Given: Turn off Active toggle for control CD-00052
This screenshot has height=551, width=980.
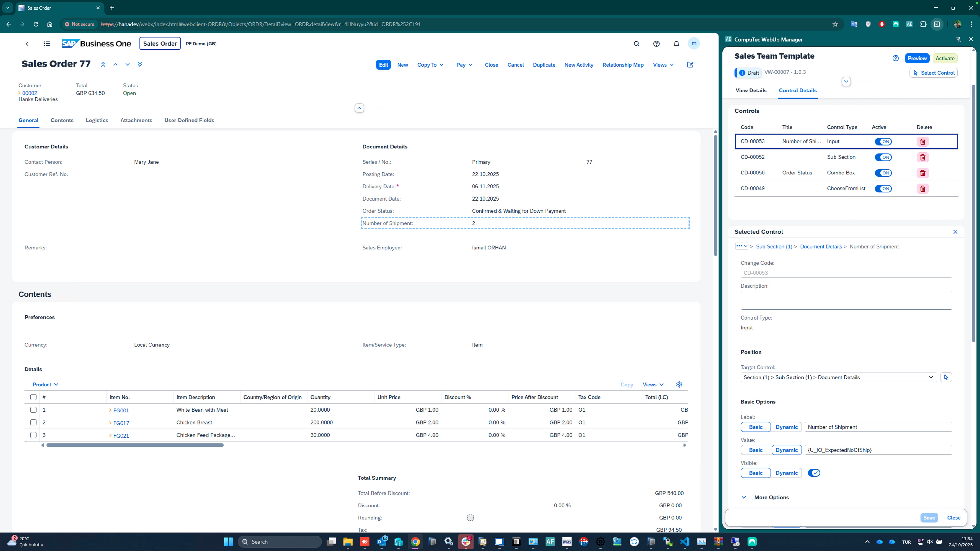Looking at the screenshot, I should (x=883, y=157).
